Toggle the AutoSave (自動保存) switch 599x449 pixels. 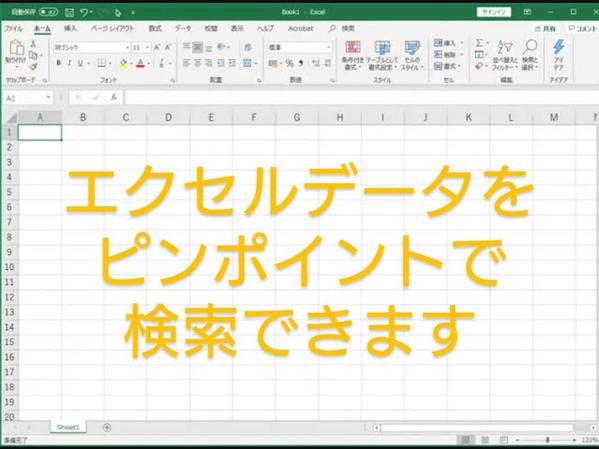pos(49,12)
